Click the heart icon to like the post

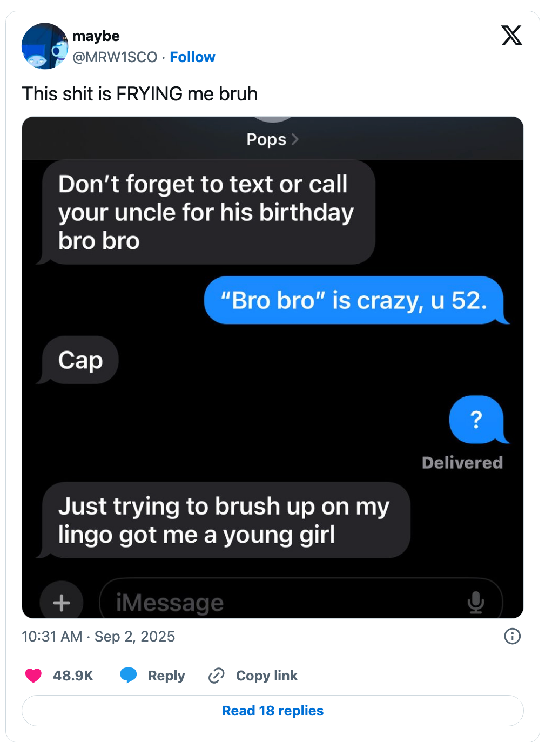pos(33,676)
